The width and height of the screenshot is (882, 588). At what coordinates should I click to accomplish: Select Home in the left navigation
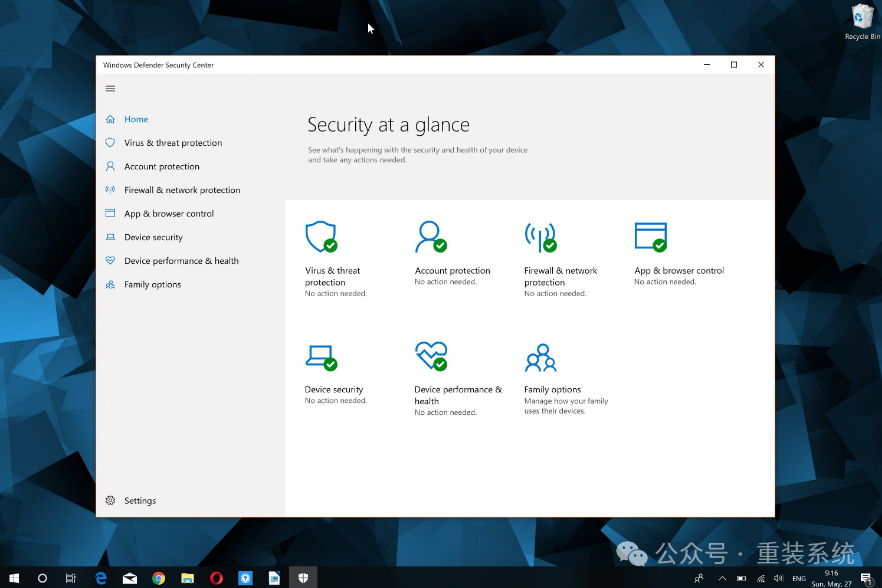tap(135, 119)
